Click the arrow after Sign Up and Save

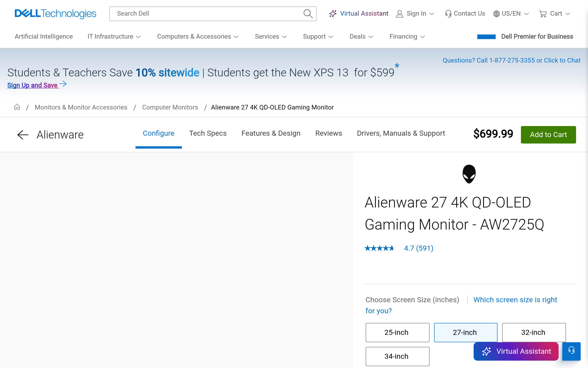pyautogui.click(x=63, y=84)
